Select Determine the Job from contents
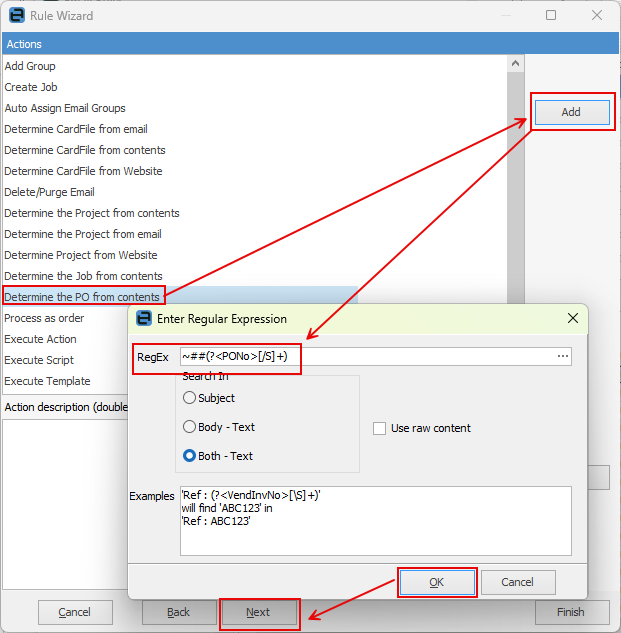The width and height of the screenshot is (621, 633). click(x=83, y=276)
